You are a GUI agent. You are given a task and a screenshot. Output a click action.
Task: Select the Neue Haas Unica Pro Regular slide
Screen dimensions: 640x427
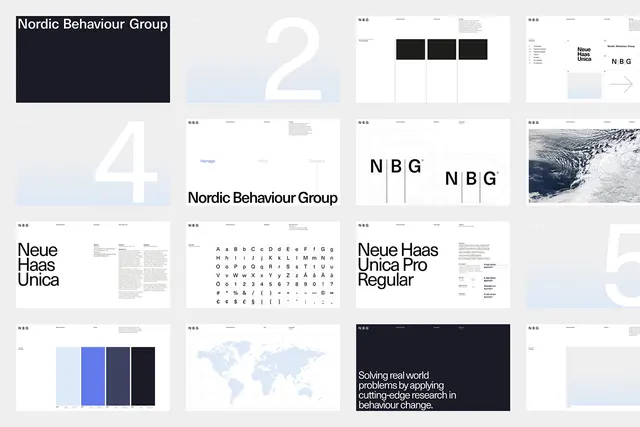point(433,265)
